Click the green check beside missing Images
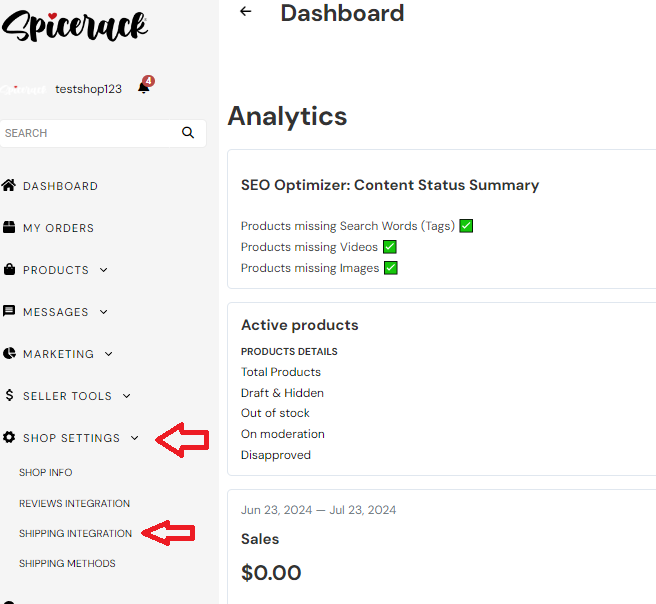This screenshot has height=604, width=656. click(391, 268)
